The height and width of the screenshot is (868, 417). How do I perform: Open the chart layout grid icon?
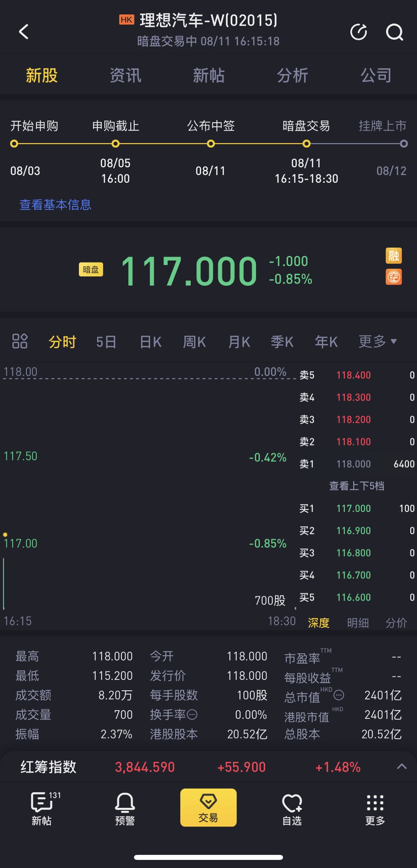coord(20,341)
